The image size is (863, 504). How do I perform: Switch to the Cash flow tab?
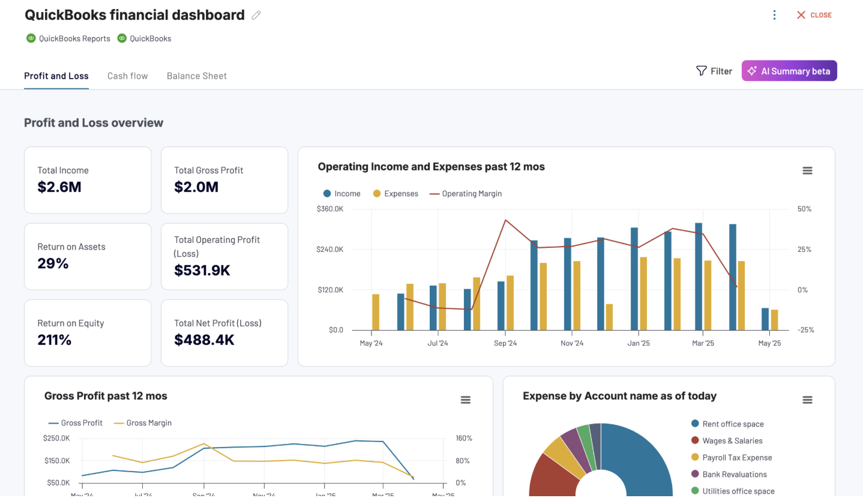pyautogui.click(x=127, y=76)
